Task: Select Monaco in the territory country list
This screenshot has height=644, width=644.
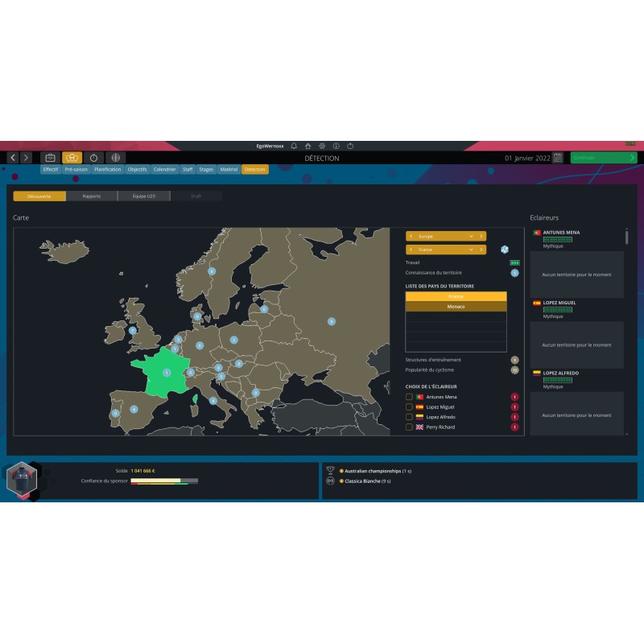Action: pos(456,307)
